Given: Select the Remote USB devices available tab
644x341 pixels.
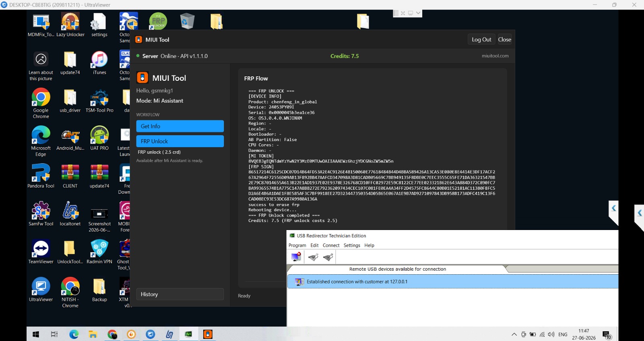Looking at the screenshot, I should pyautogui.click(x=398, y=269).
